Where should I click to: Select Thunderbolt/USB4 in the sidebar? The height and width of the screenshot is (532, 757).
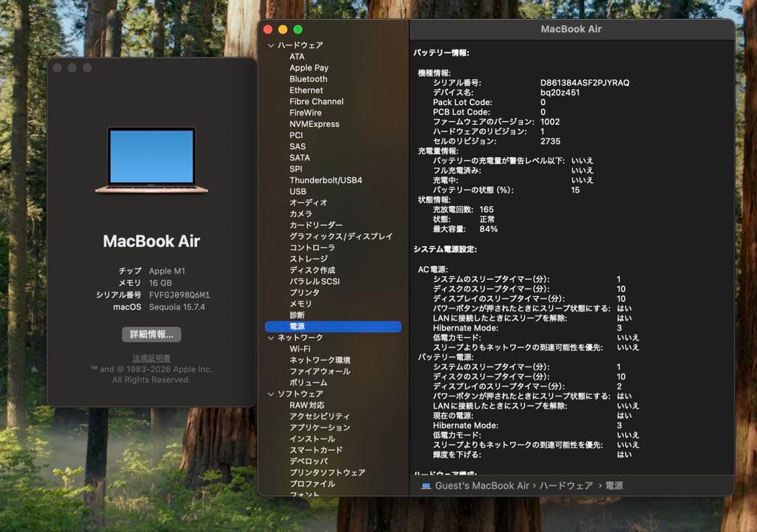pyautogui.click(x=326, y=180)
